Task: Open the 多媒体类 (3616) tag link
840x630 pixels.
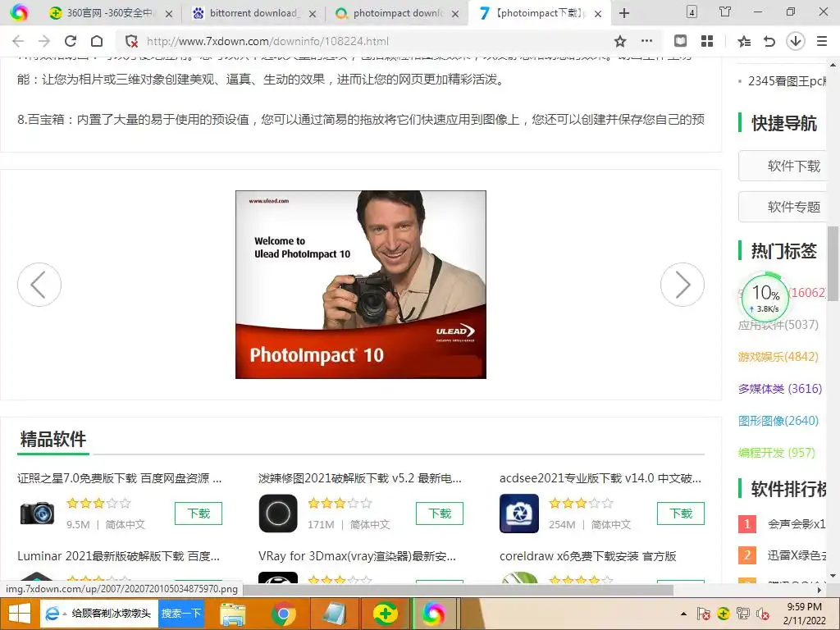Action: pos(780,389)
